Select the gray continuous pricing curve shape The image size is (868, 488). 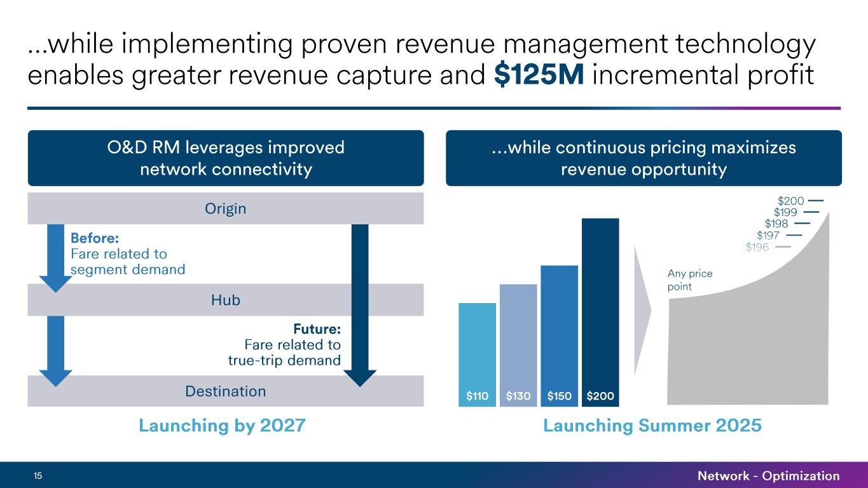tap(750, 343)
